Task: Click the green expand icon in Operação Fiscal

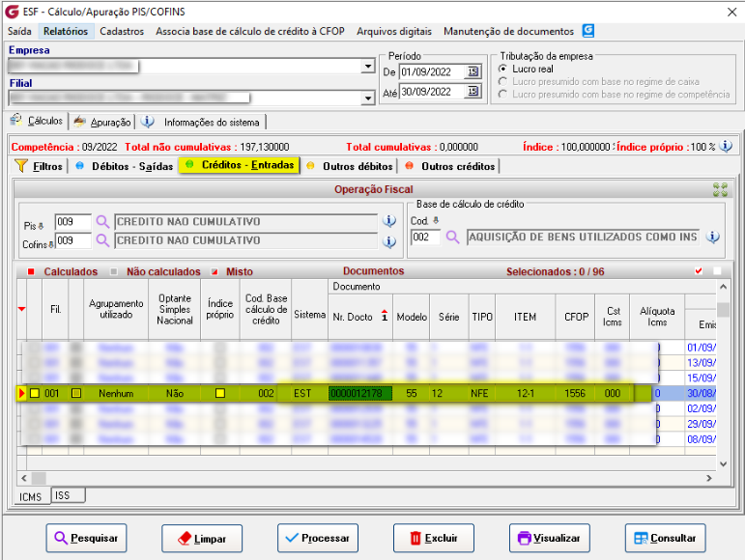Action: [720, 189]
